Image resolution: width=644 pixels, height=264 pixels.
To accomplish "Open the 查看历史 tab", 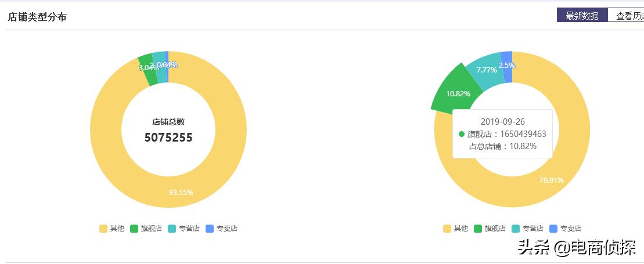I will click(629, 16).
